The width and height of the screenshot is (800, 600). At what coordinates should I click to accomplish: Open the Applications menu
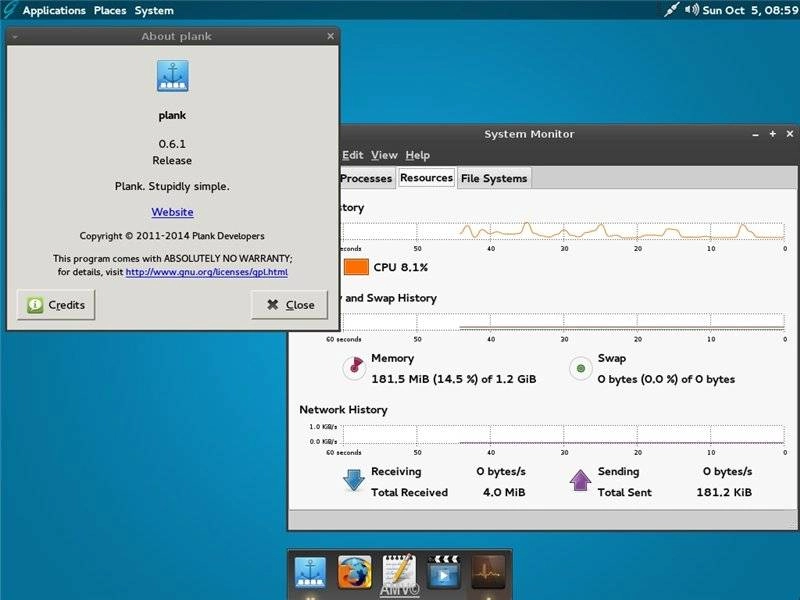[x=54, y=10]
